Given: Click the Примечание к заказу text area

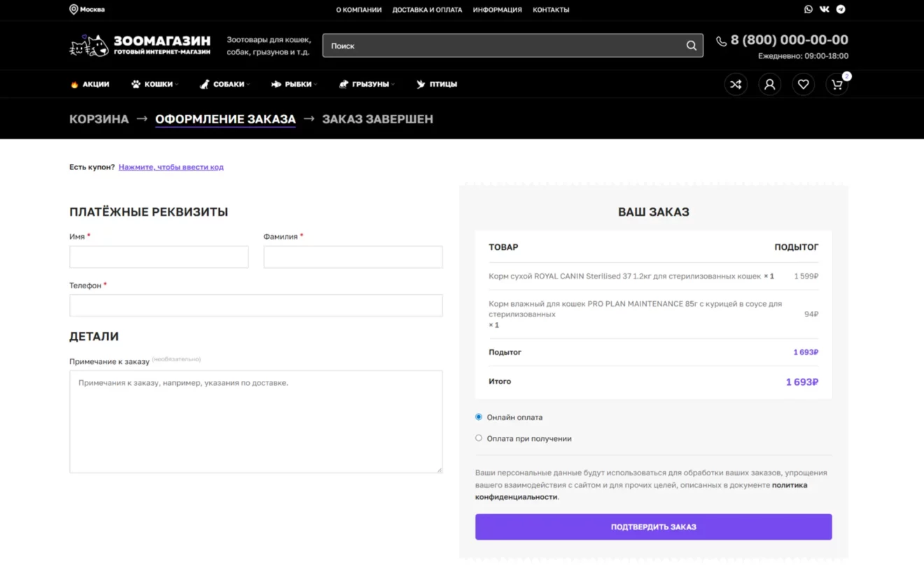Looking at the screenshot, I should pos(255,421).
